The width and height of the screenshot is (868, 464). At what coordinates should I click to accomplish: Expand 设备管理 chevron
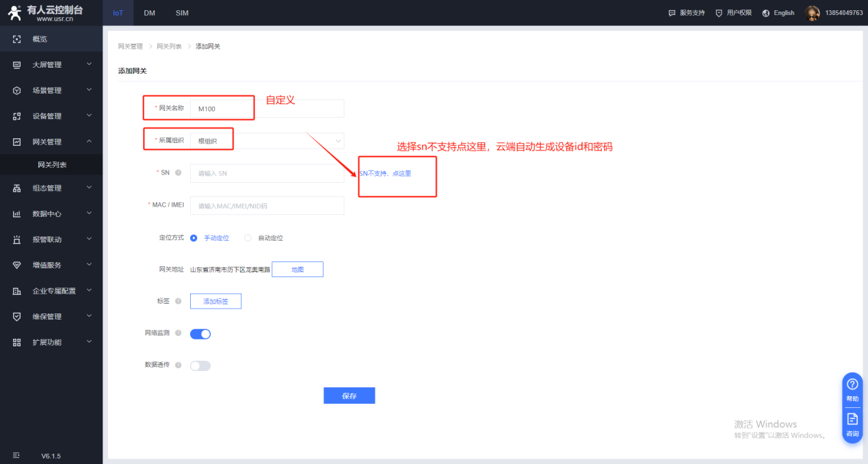click(x=89, y=116)
